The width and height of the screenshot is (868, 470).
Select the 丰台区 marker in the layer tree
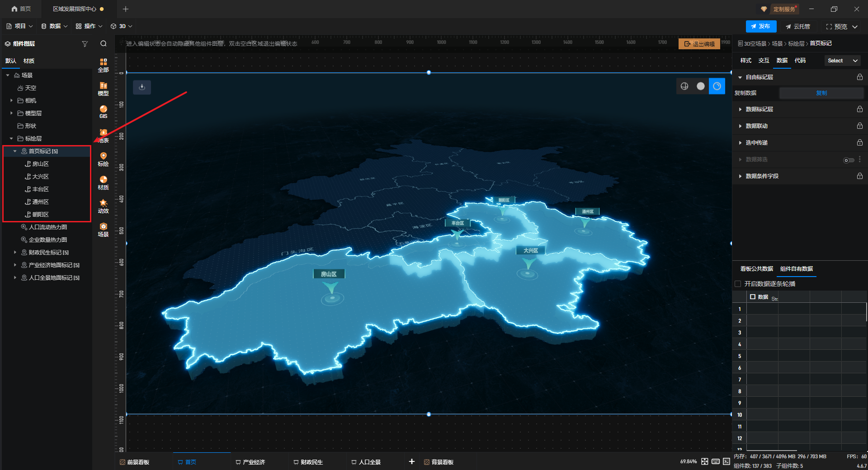(x=40, y=189)
